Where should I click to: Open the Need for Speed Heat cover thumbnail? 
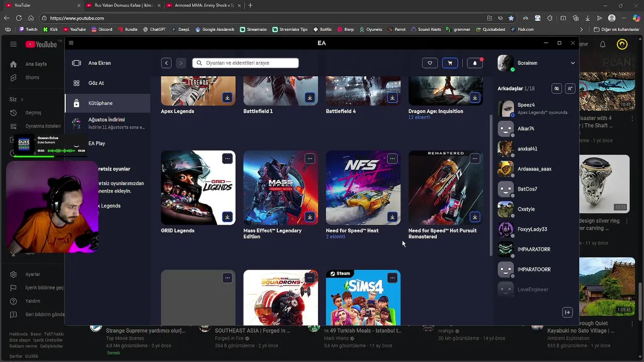[363, 188]
